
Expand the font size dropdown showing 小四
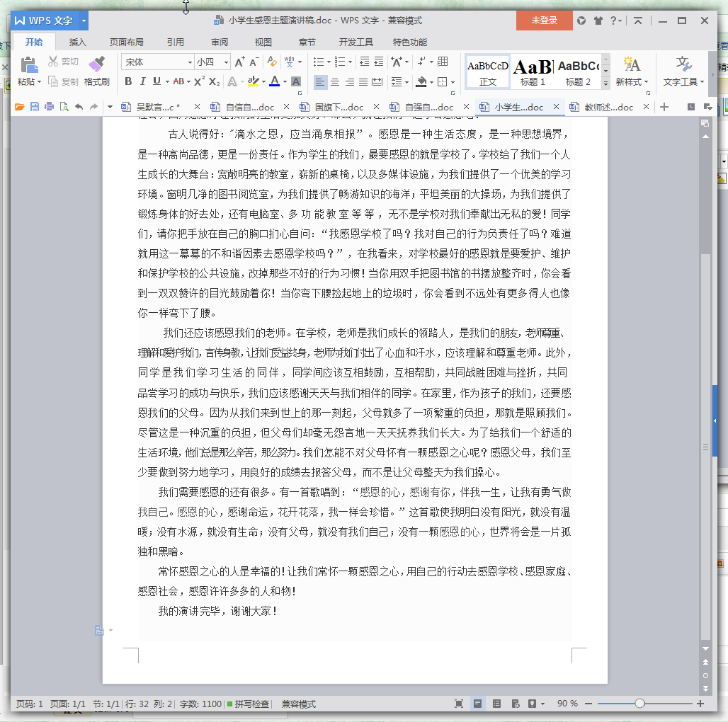coord(212,62)
